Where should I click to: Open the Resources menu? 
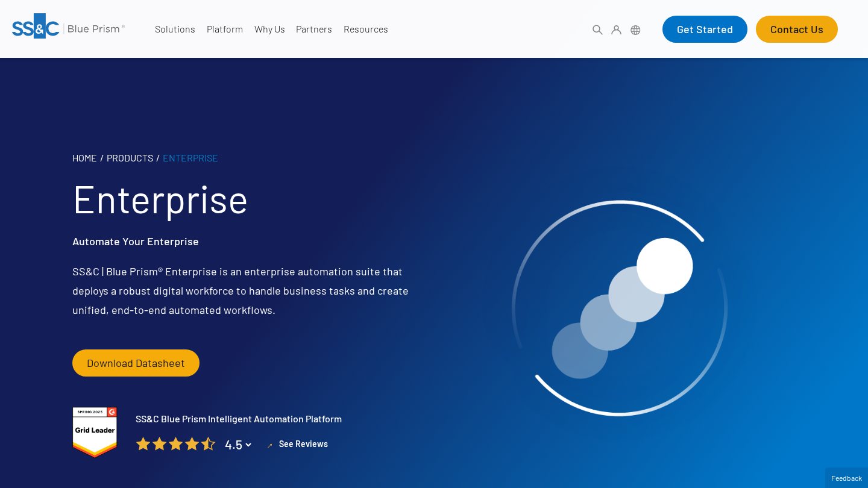point(366,29)
